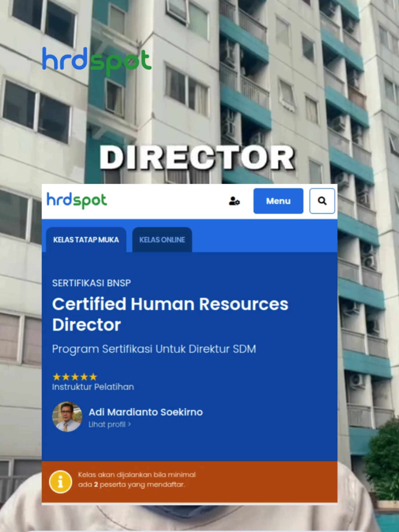This screenshot has width=399, height=532.
Task: Open the Lihat profil link
Action: [x=110, y=425]
